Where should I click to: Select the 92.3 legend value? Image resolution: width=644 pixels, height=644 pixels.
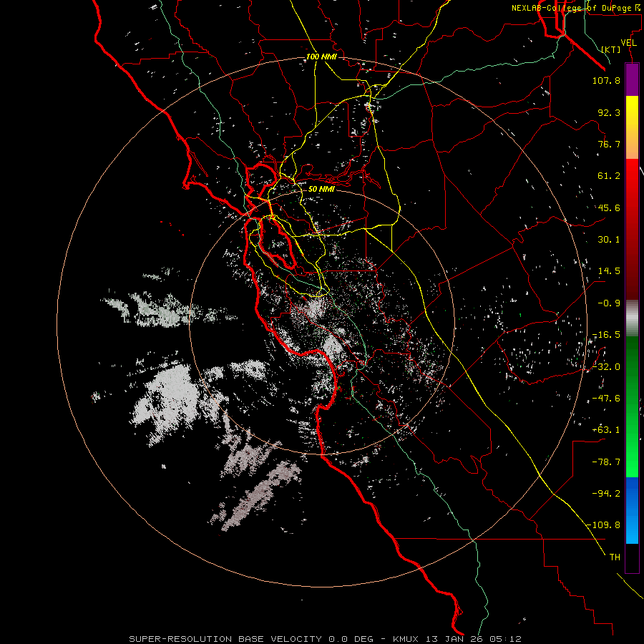609,112
